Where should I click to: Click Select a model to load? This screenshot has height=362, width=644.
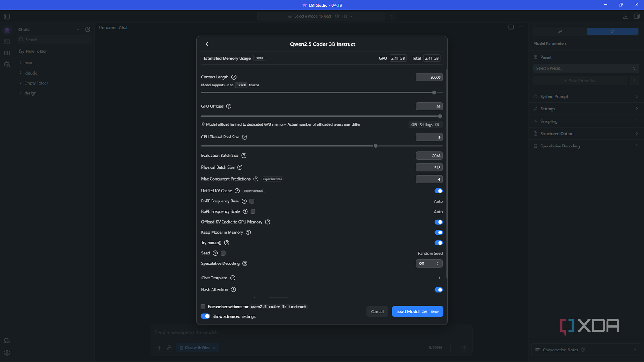321,16
